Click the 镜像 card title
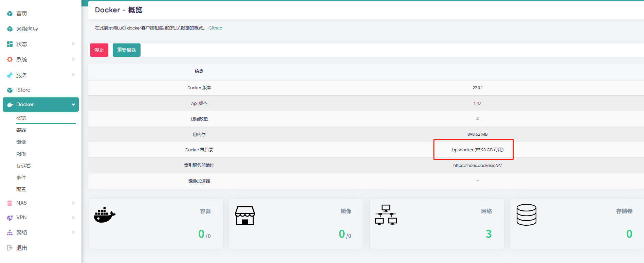 346,211
